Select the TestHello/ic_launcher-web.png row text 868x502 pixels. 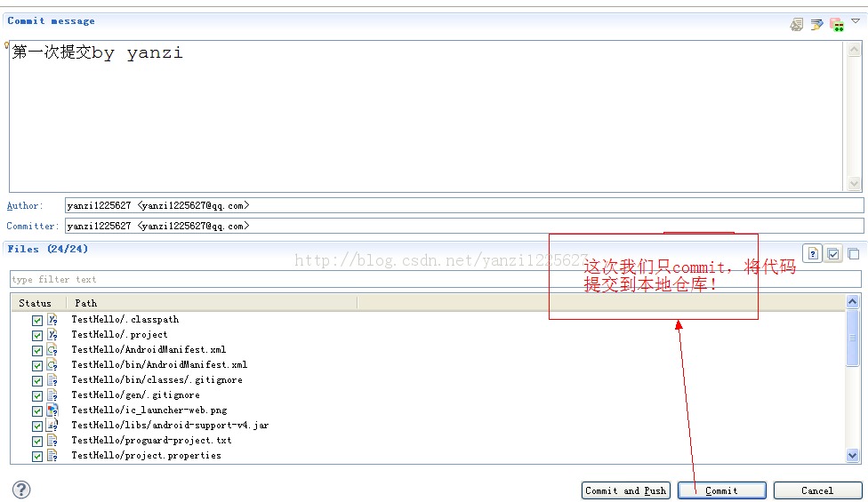click(x=149, y=410)
